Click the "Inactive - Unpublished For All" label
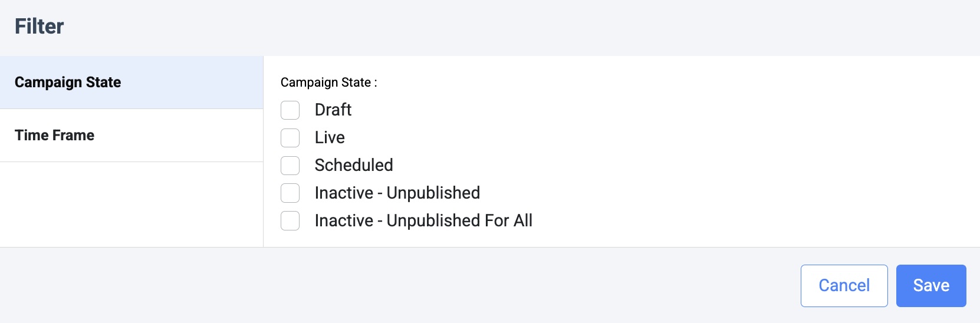The width and height of the screenshot is (980, 323). tap(423, 221)
